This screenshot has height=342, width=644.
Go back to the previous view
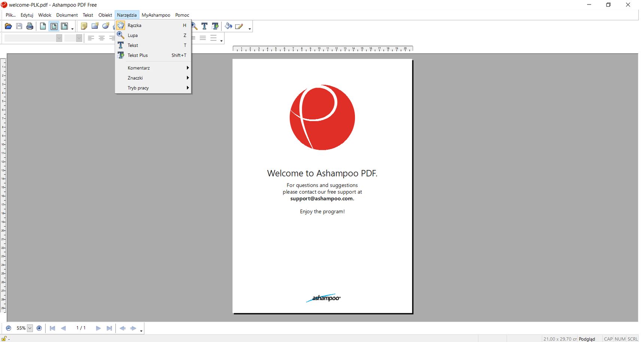pyautogui.click(x=122, y=328)
